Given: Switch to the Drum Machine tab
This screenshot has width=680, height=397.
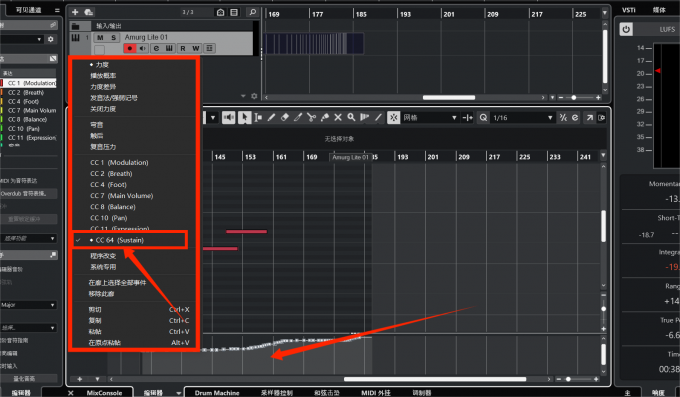Looking at the screenshot, I should (x=217, y=392).
